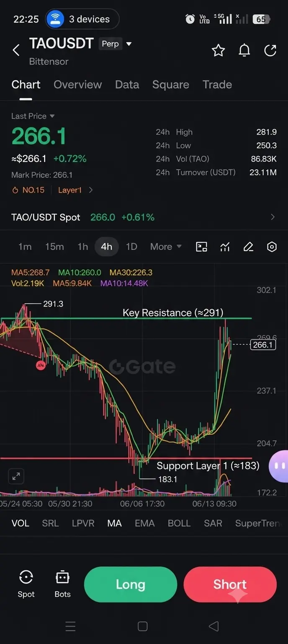Viewport: 288px width, 644px height.
Task: Tap the MA5:268.7 legend value
Action: point(30,273)
